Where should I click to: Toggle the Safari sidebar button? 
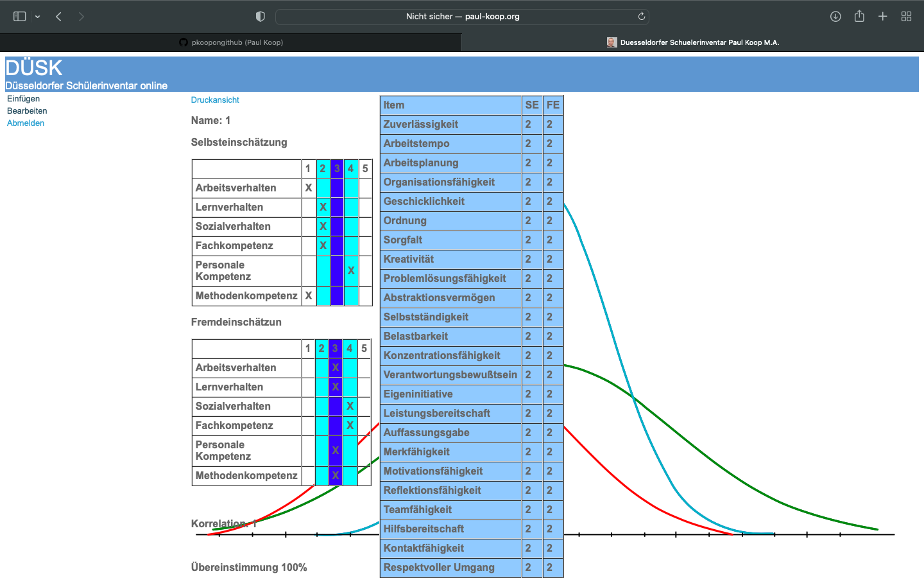point(19,17)
